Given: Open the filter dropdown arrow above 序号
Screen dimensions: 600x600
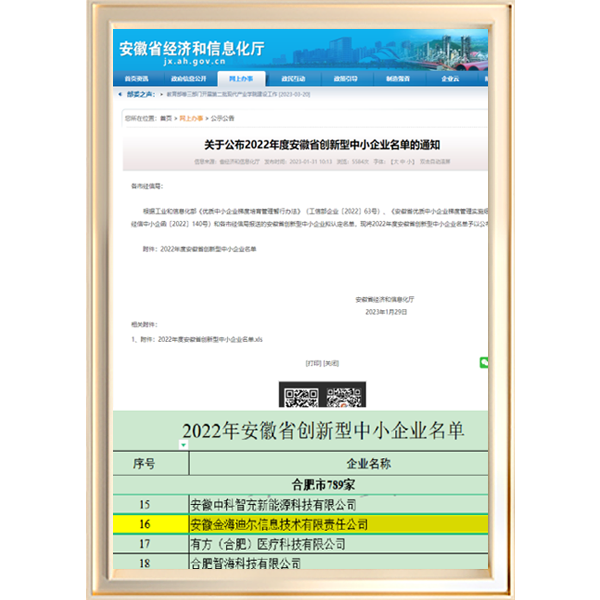Looking at the screenshot, I should [184, 445].
